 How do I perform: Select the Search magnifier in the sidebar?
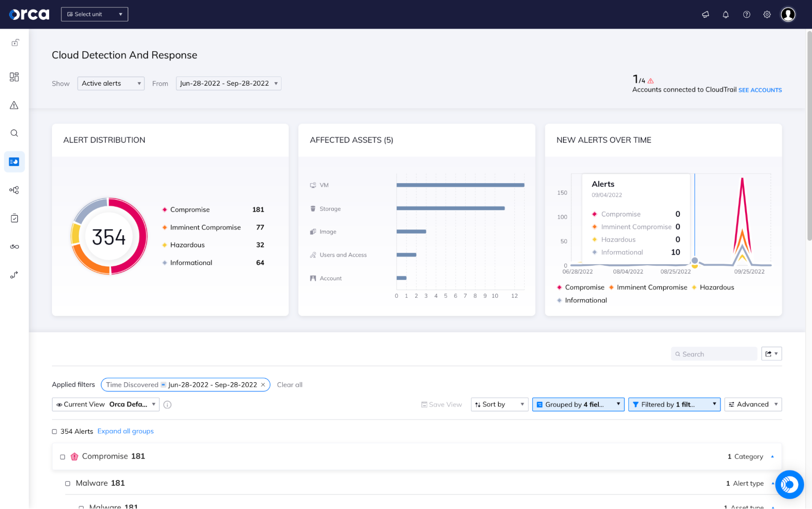[x=14, y=133]
